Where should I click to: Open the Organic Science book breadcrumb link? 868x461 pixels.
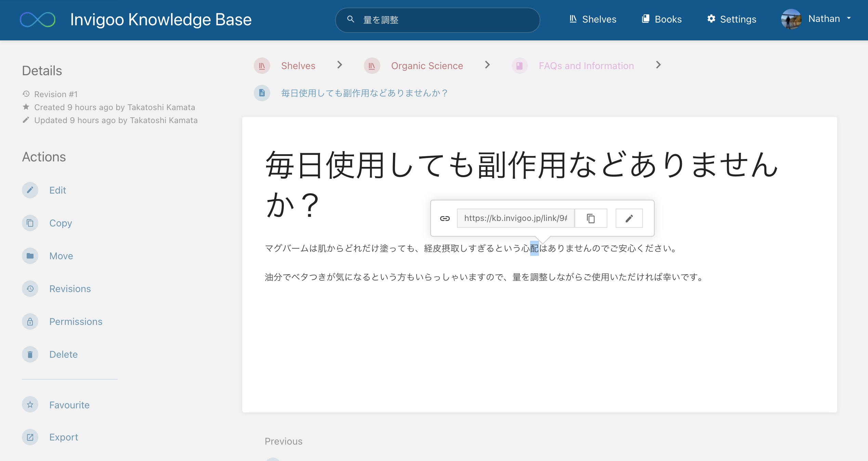point(427,66)
